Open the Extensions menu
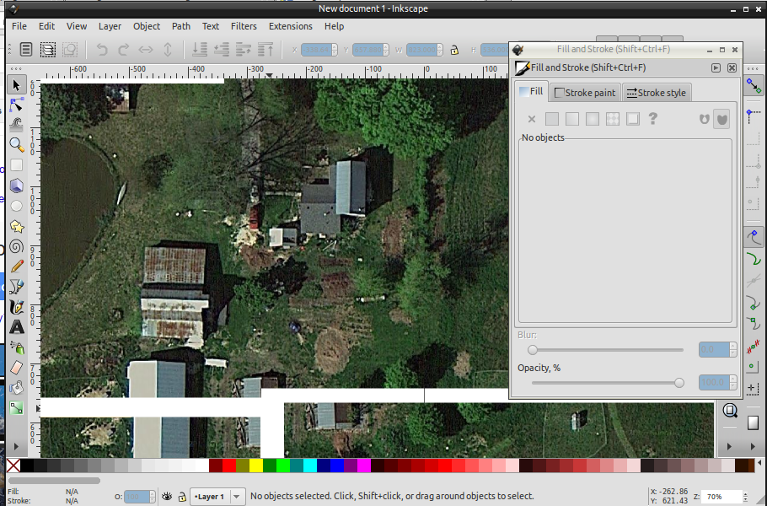Image resolution: width=767 pixels, height=506 pixels. click(x=290, y=26)
